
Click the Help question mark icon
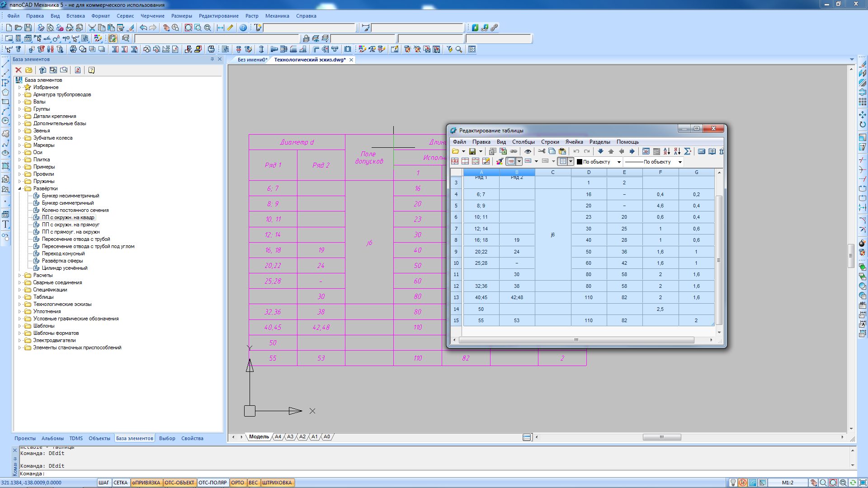click(x=243, y=28)
